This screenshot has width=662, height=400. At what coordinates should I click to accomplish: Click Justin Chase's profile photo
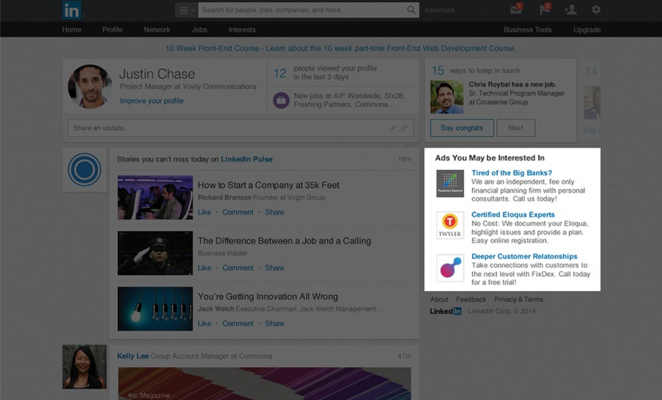click(90, 86)
